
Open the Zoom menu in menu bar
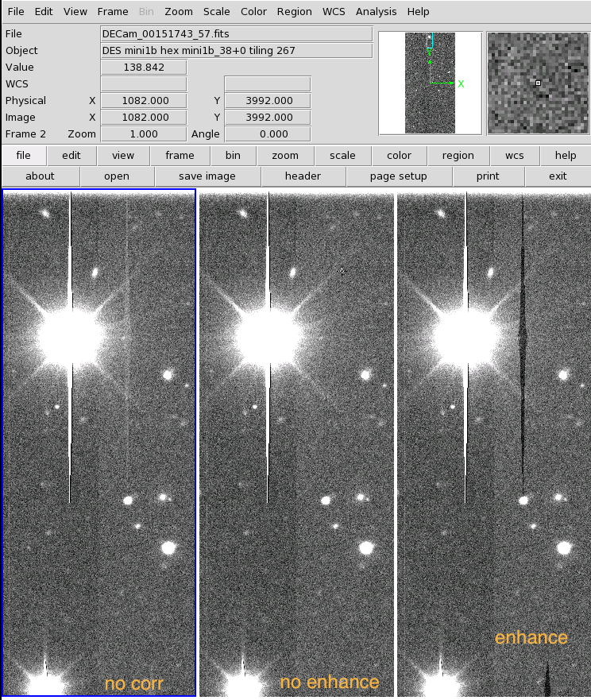179,12
